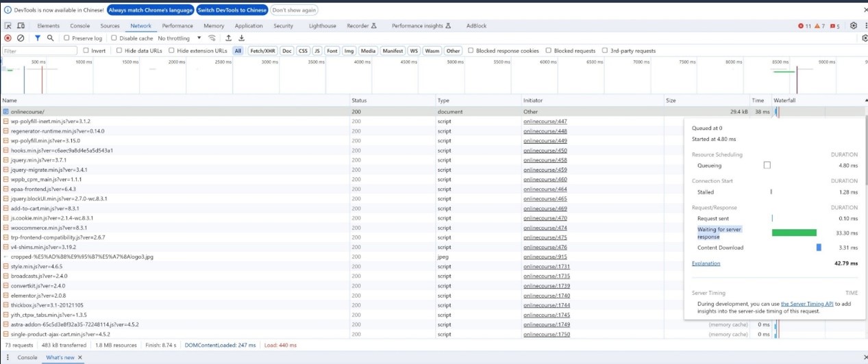Sort by the Size column header
The height and width of the screenshot is (364, 868).
click(x=706, y=101)
